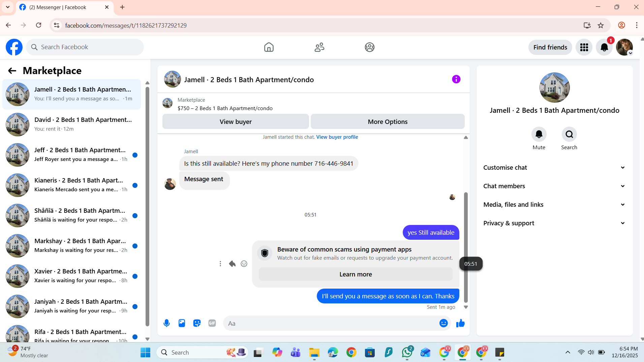Click the browser address bar URL
644x362 pixels.
pyautogui.click(x=126, y=25)
